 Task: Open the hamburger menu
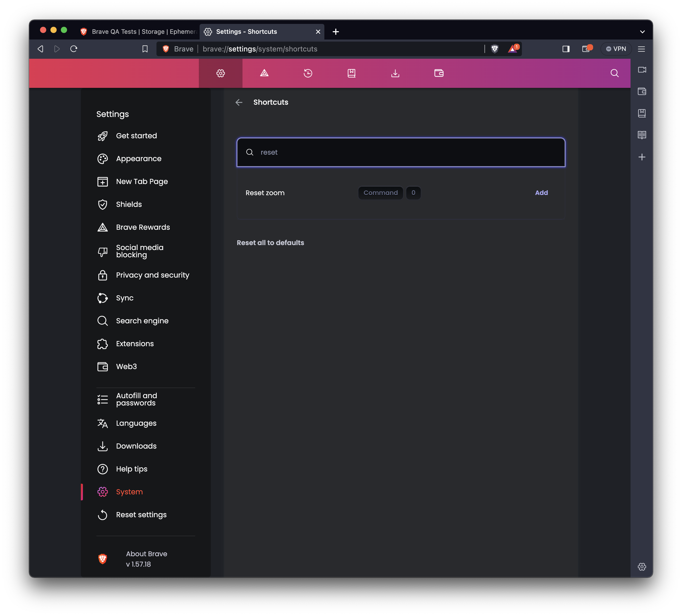(x=641, y=49)
